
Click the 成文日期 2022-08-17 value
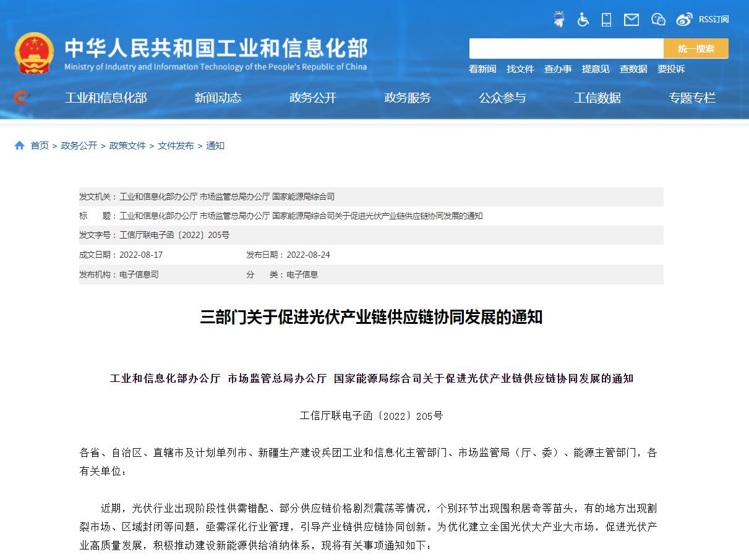[141, 255]
